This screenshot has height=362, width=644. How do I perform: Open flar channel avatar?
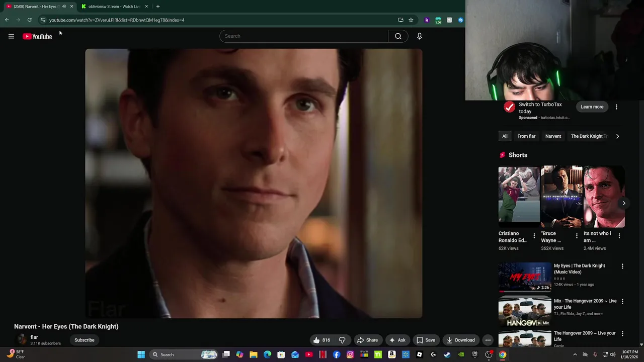coord(22,340)
